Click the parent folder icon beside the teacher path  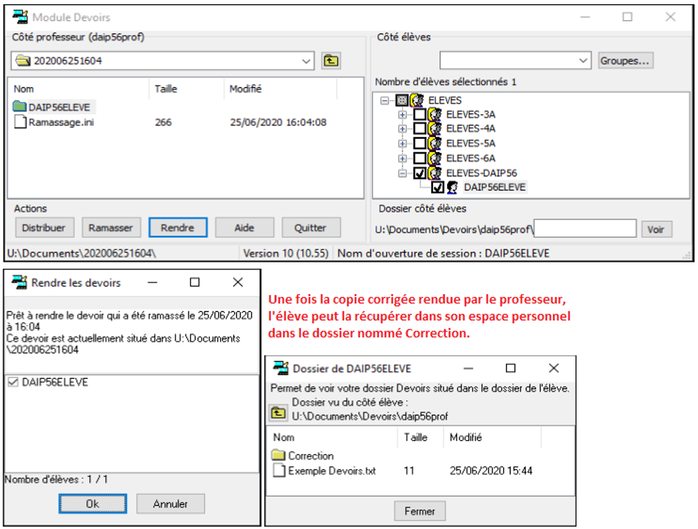pos(331,61)
